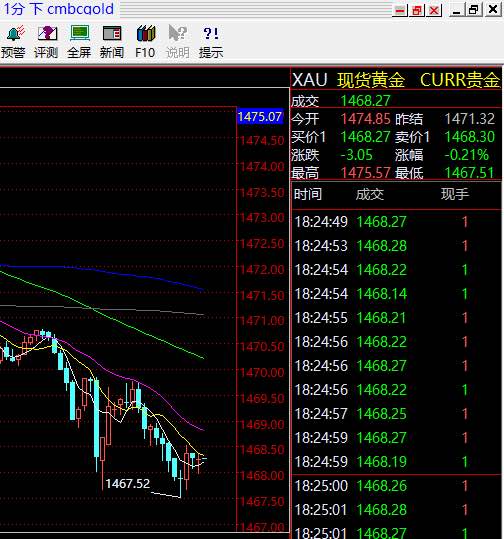Click the 1468.00 price axis label
The width and height of the screenshot is (504, 539).
tap(262, 476)
